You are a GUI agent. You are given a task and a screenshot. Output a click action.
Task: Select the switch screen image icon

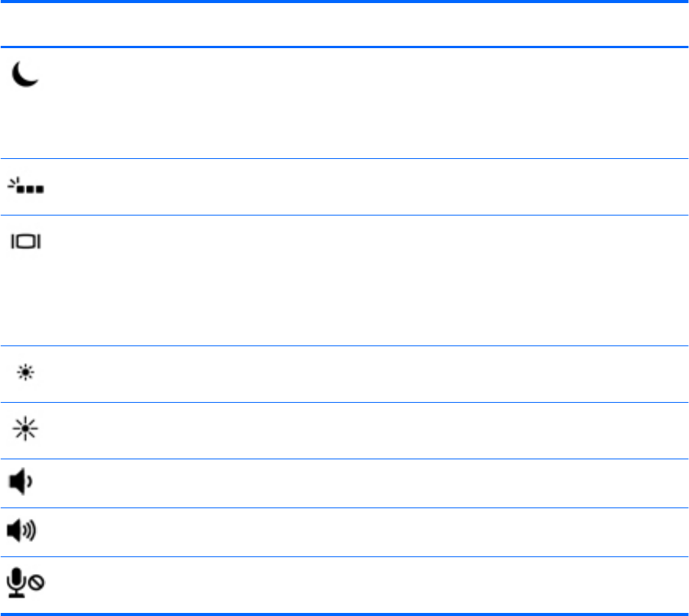27,242
